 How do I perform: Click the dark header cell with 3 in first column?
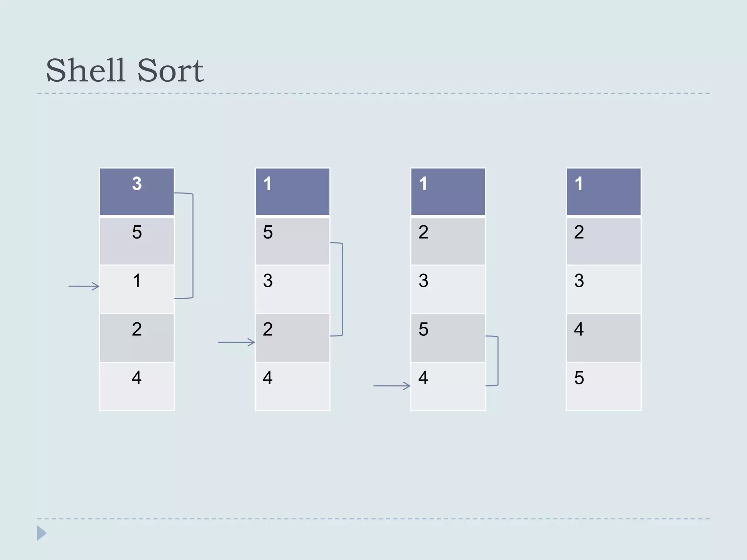(x=137, y=192)
